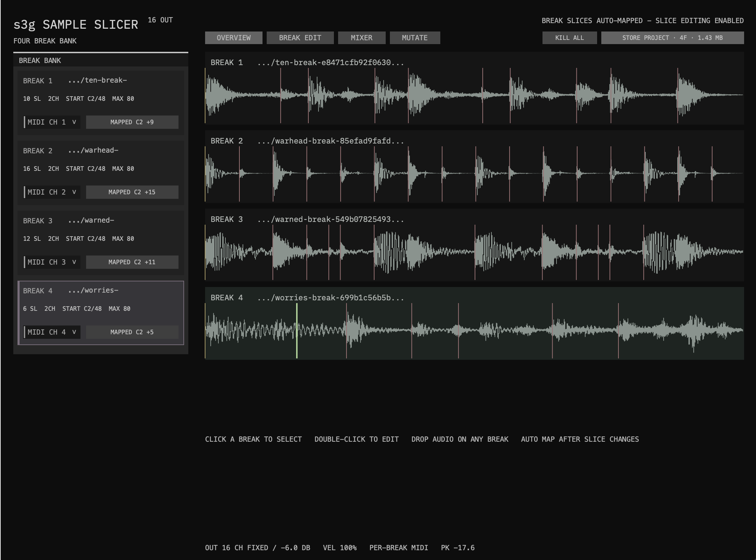
Task: Open MIDI CH 4 dropdown
Action: [x=52, y=332]
